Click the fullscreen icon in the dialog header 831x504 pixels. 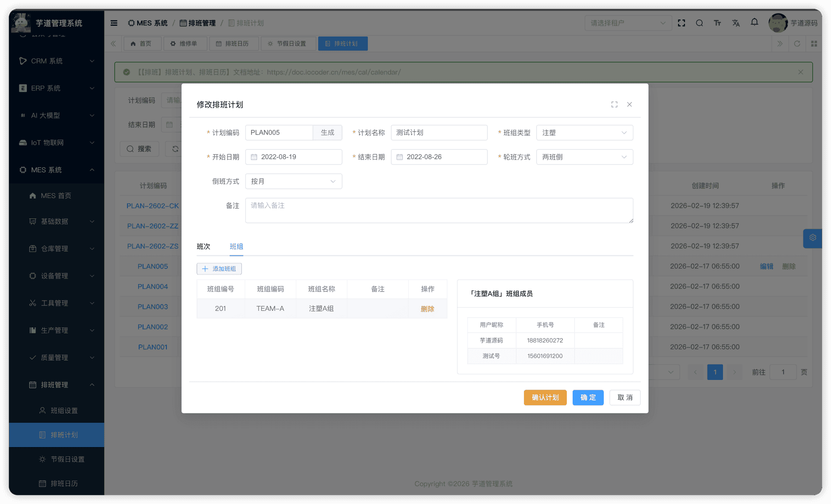[614, 105]
